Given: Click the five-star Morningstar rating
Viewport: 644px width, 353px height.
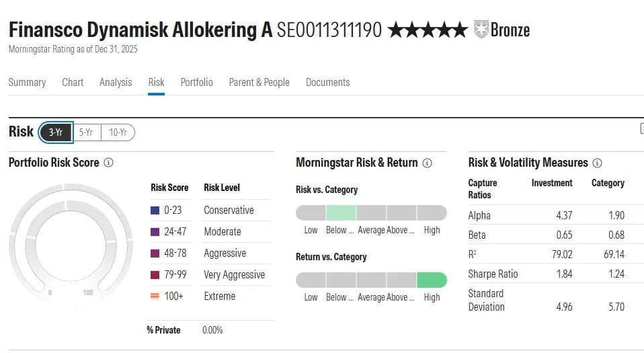Looking at the screenshot, I should (x=427, y=30).
